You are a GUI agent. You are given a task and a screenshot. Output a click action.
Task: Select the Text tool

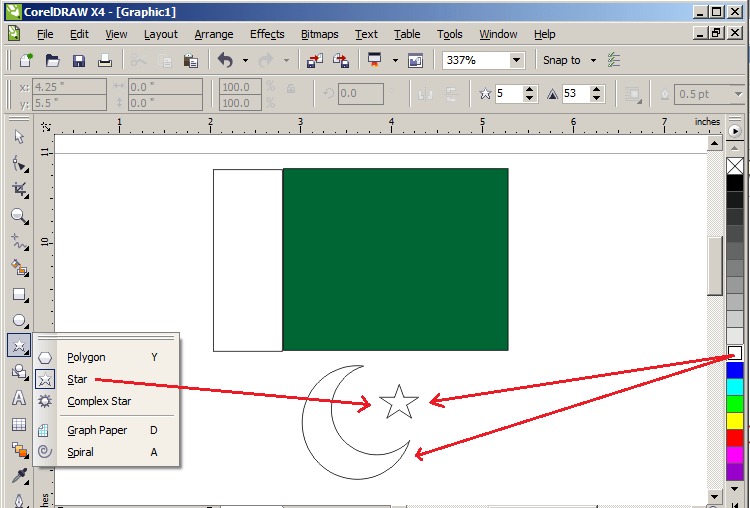pos(18,398)
